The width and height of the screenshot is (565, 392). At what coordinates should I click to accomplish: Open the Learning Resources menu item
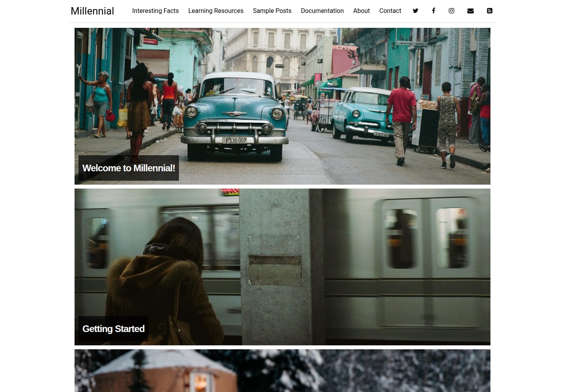(216, 11)
